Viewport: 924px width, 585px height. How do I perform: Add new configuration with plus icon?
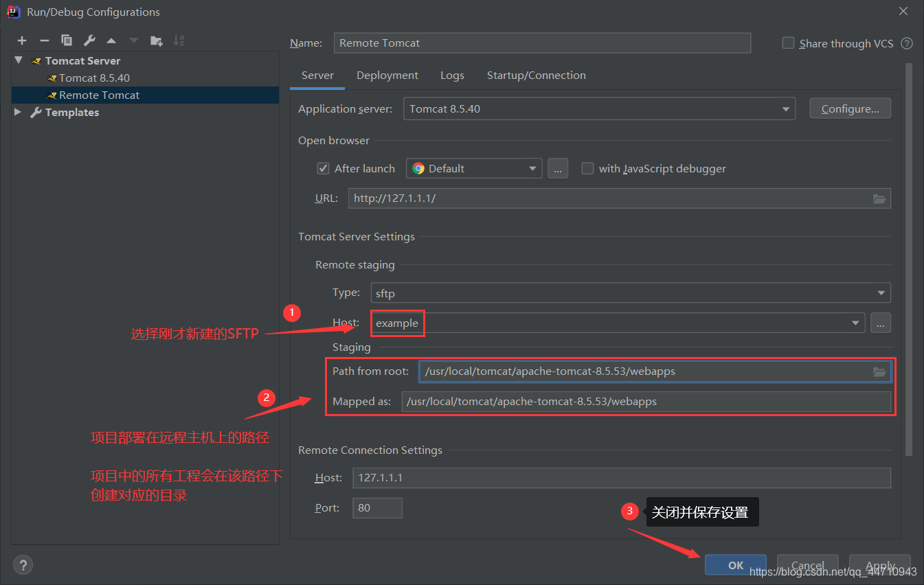(x=22, y=41)
